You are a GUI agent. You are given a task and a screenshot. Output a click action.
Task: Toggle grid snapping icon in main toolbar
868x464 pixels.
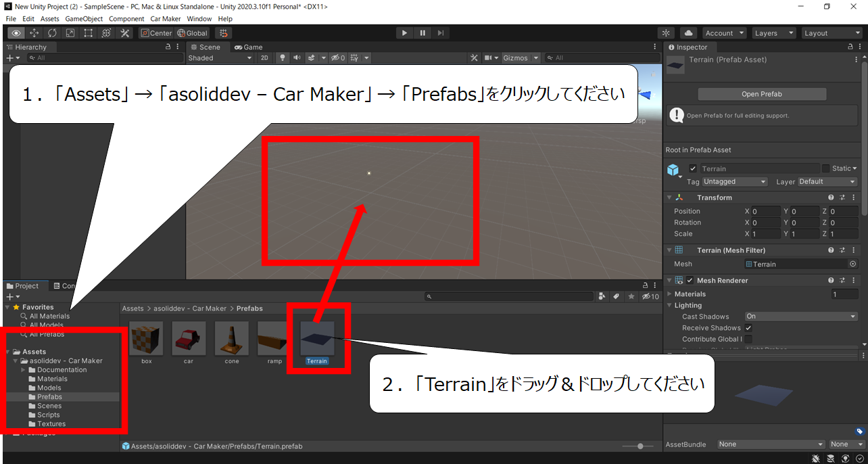pyautogui.click(x=224, y=33)
